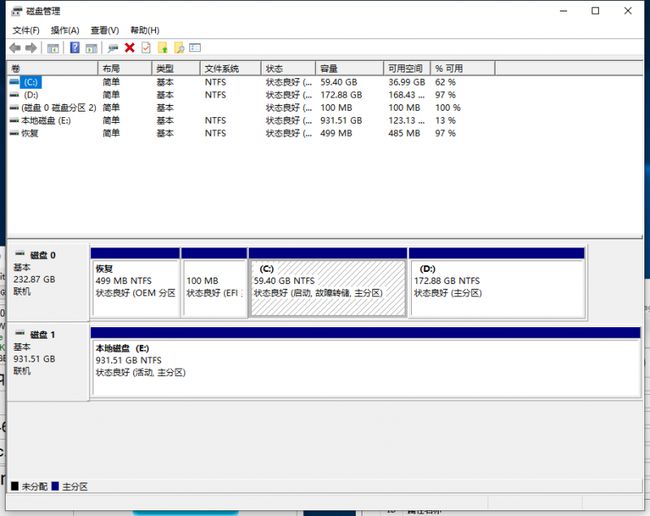Click the red X delete toolbar icon

pyautogui.click(x=129, y=48)
